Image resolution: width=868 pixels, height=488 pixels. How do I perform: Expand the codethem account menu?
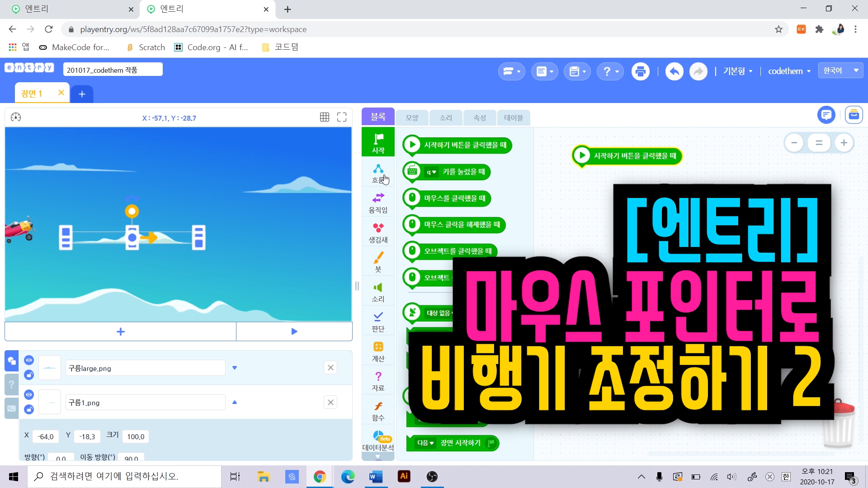(x=789, y=71)
